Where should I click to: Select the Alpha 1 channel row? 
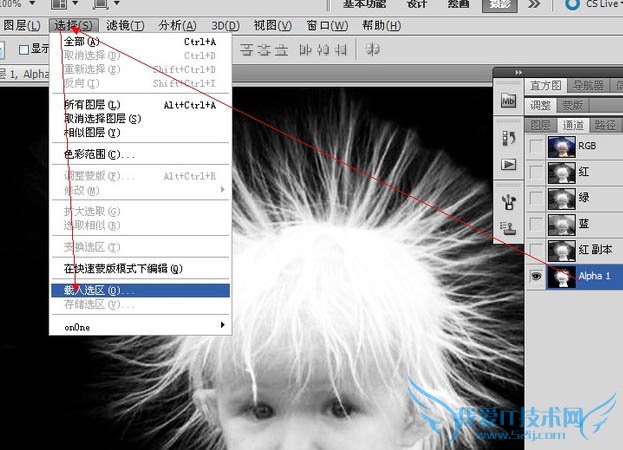point(574,276)
